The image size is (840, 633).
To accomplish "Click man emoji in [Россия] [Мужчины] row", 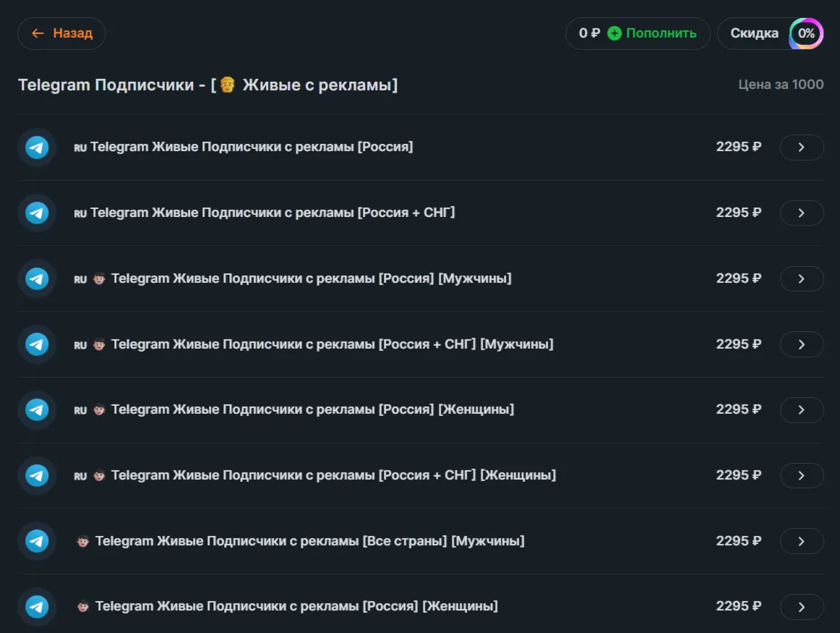I will [x=99, y=279].
